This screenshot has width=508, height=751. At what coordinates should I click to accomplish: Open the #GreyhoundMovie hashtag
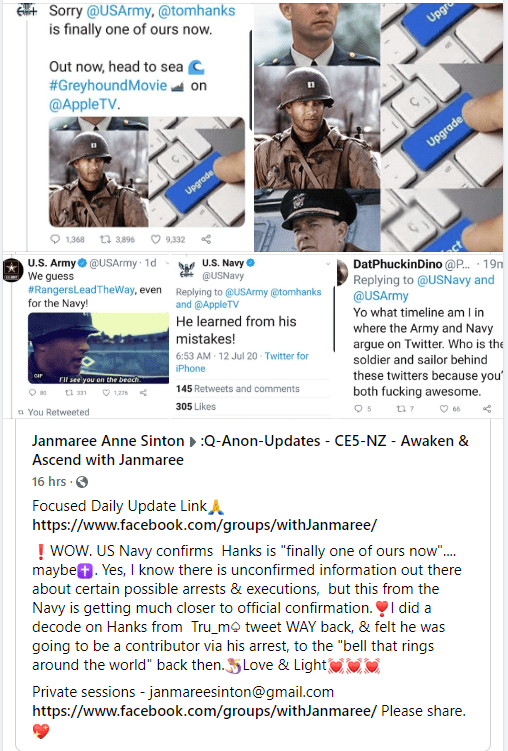108,85
